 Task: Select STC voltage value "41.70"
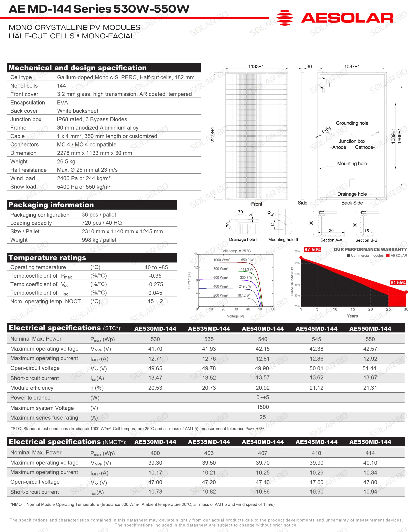click(x=155, y=349)
